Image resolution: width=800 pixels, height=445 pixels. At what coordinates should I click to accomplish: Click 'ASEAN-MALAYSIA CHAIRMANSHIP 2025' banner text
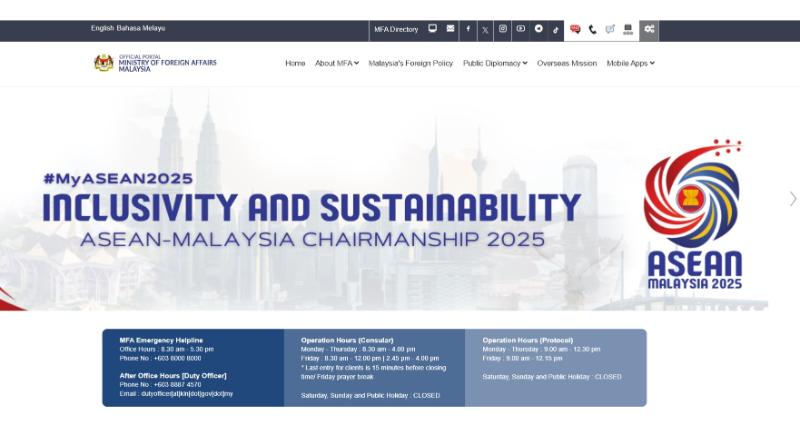pyautogui.click(x=312, y=239)
